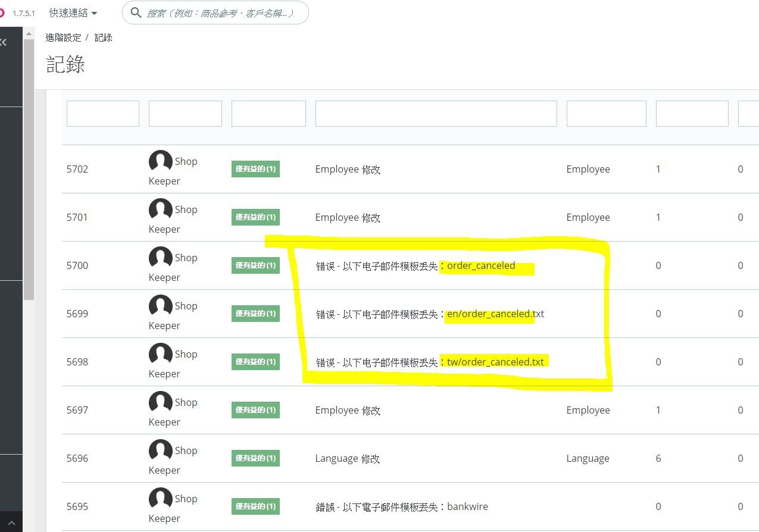
Task: Click message ending 'order_canceled' in row 5700
Action: pyautogui.click(x=416, y=265)
